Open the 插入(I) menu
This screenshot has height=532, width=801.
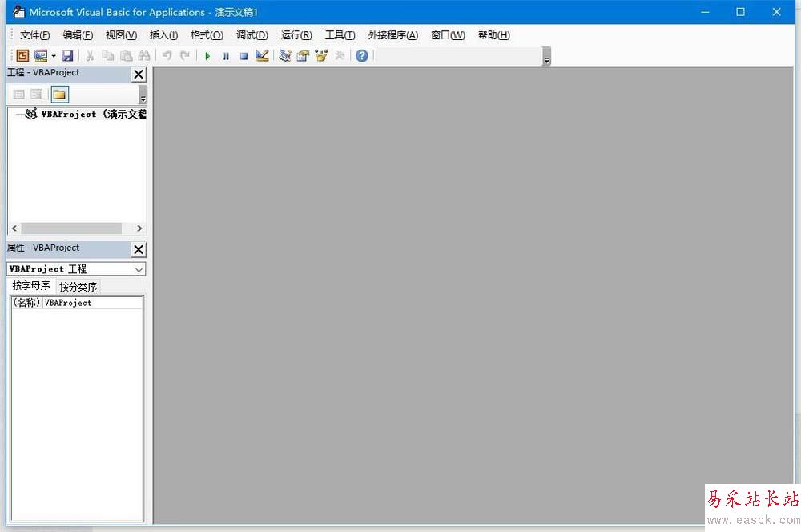(163, 35)
